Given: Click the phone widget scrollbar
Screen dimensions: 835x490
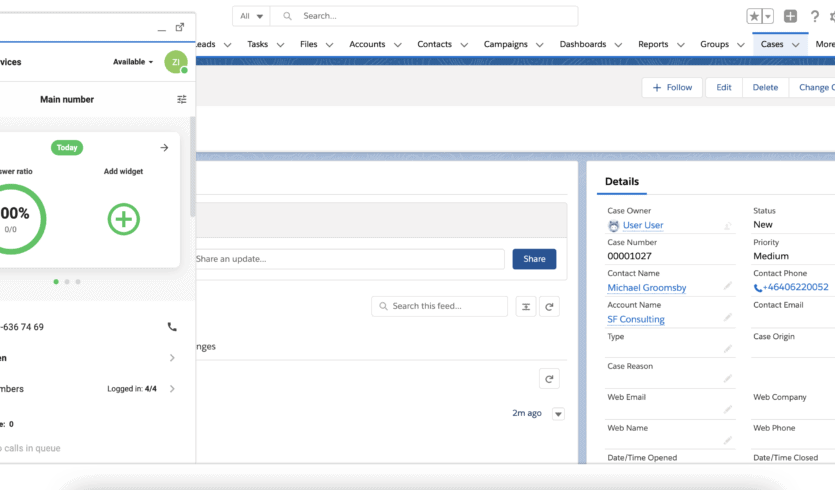Looking at the screenshot, I should point(193,167).
